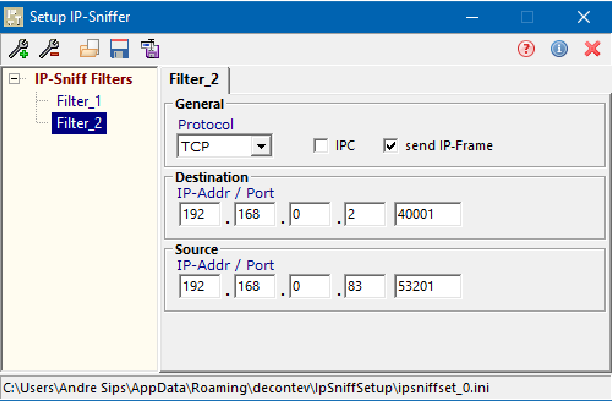Image resolution: width=612 pixels, height=401 pixels.
Task: Add a new filter with wrench-plus icon
Action: click(19, 49)
